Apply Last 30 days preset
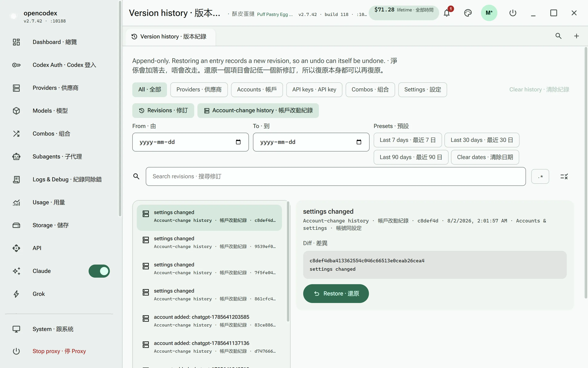The image size is (588, 368). pyautogui.click(x=482, y=140)
